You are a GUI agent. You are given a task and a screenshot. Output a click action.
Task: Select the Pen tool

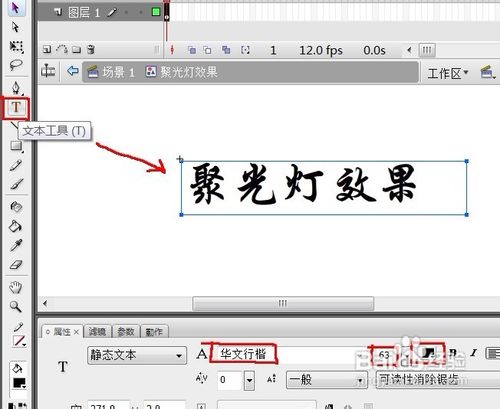16,88
